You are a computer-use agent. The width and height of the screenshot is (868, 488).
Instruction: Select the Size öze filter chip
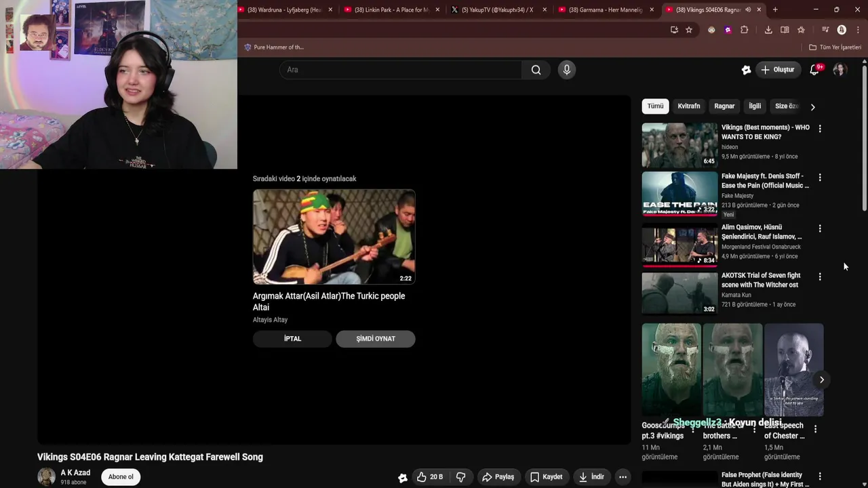click(x=786, y=106)
